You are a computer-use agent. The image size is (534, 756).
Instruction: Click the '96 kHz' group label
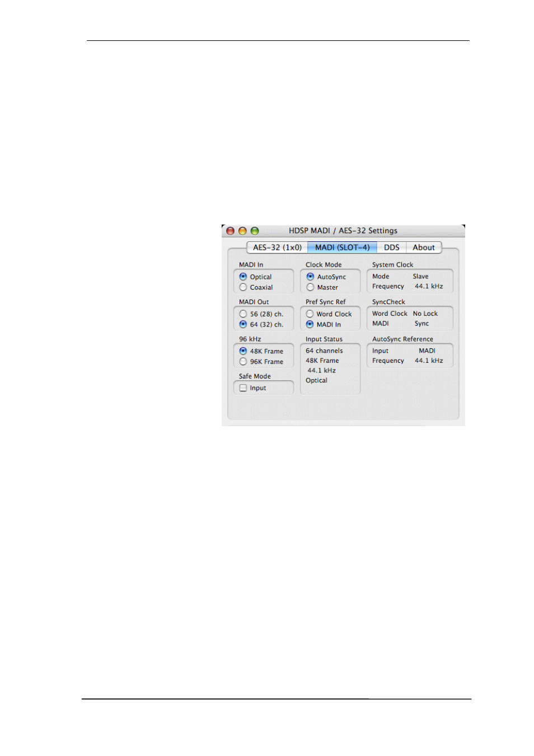tap(250, 339)
